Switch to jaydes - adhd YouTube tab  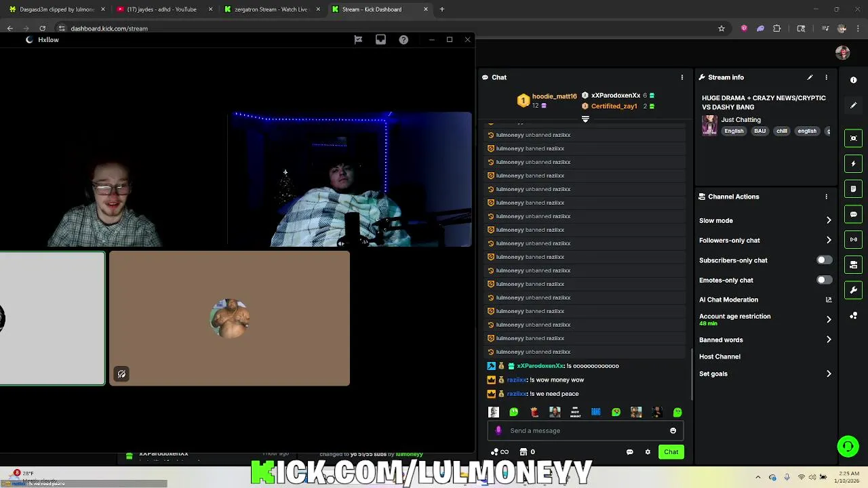point(163,9)
